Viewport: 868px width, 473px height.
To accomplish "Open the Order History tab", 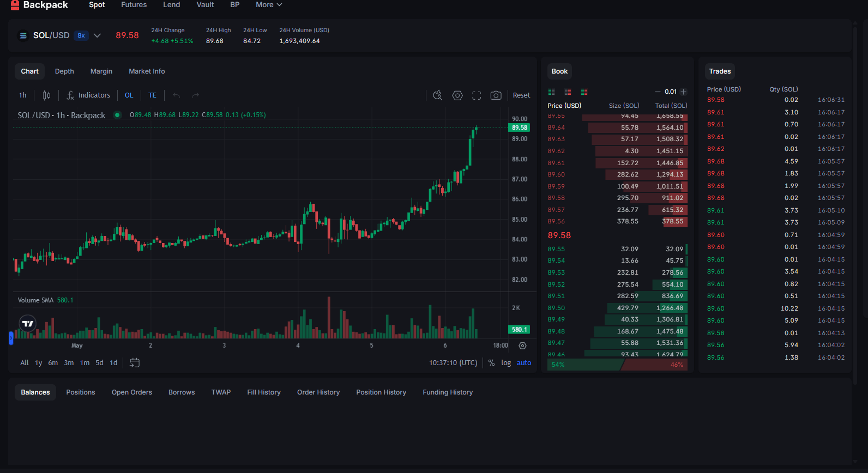I will click(x=318, y=392).
